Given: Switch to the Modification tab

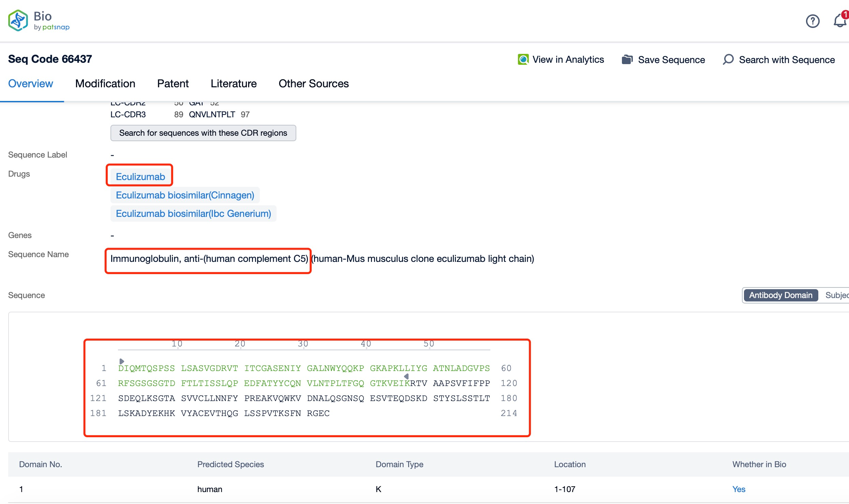Looking at the screenshot, I should [105, 84].
